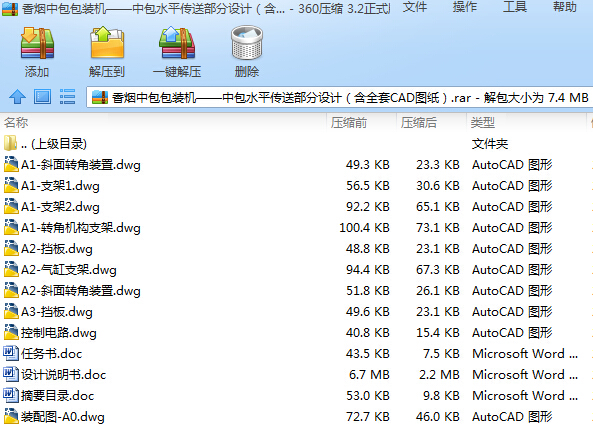Click the file icon of A2-气缸支架.dwg
The height and width of the screenshot is (432, 593).
point(11,269)
